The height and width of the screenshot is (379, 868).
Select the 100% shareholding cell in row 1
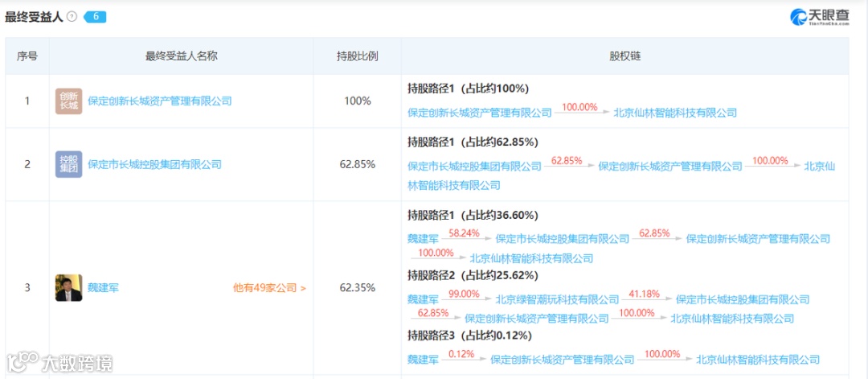pyautogui.click(x=358, y=101)
